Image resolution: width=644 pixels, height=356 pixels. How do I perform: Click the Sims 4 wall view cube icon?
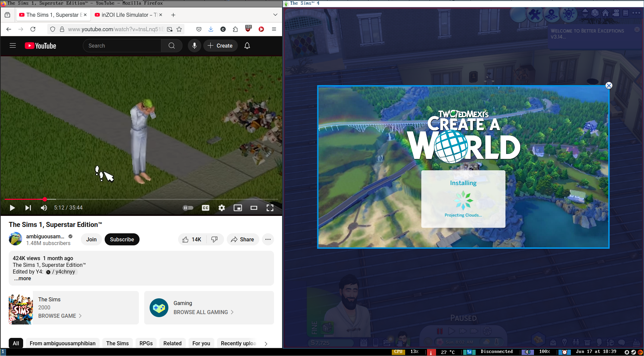click(595, 13)
